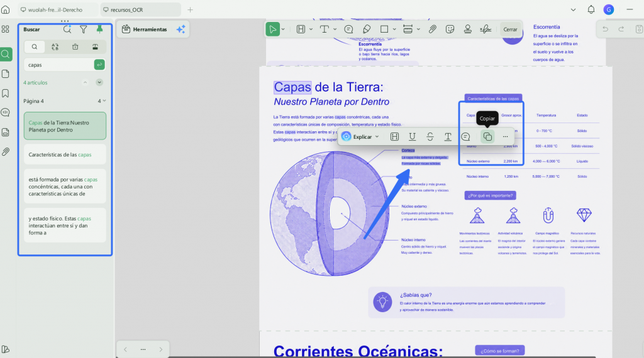This screenshot has width=644, height=358.
Task: Open more options in floating toolbar
Action: point(505,136)
